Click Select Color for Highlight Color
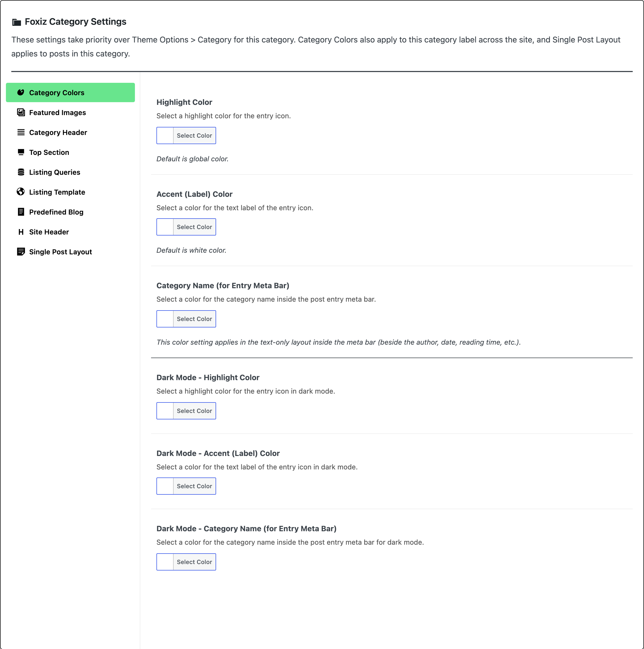The height and width of the screenshot is (649, 644). (x=194, y=135)
